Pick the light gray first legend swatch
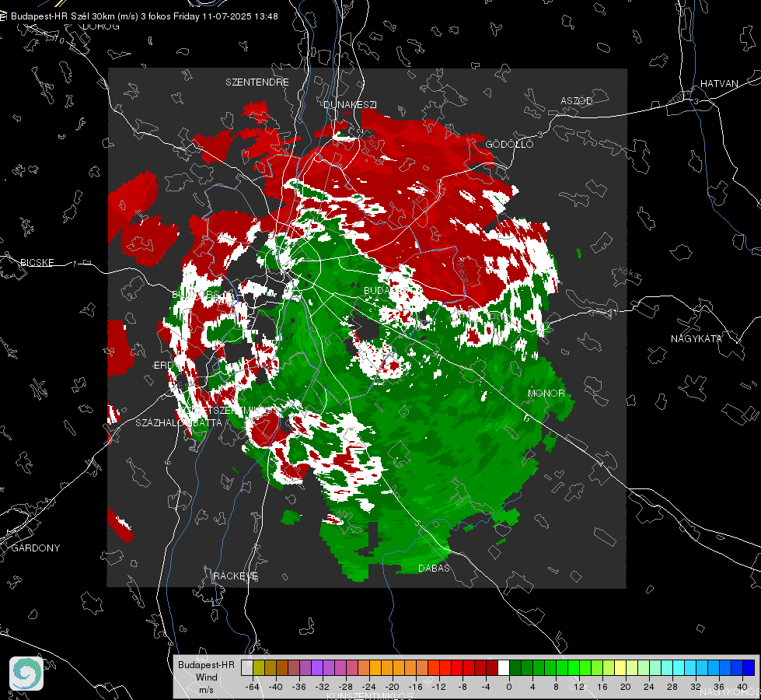Screen dimensions: 761x700 (x=247, y=667)
